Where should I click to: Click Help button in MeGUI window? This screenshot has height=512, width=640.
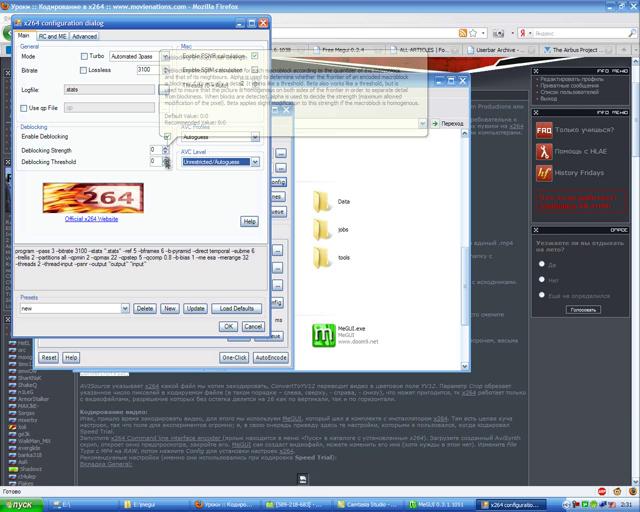(71, 358)
